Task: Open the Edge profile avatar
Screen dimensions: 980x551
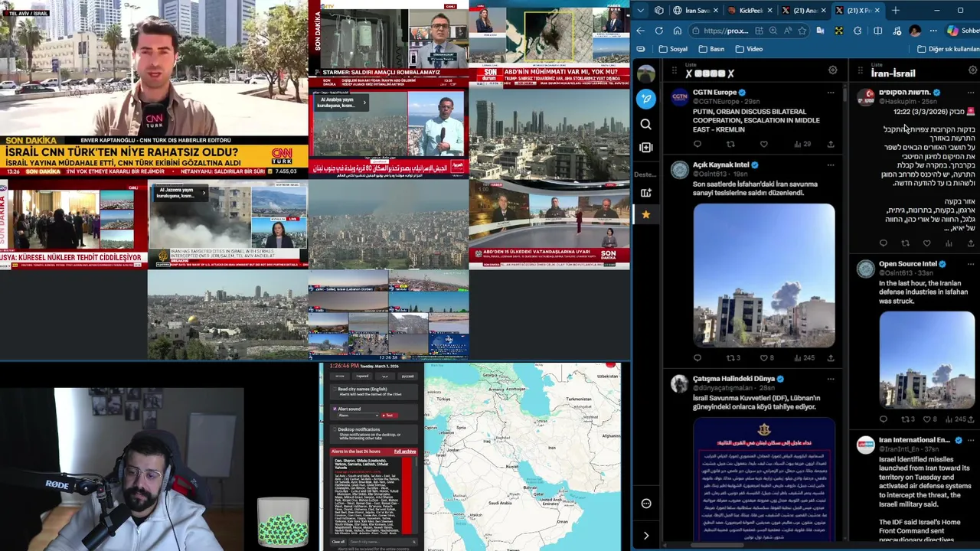Action: [915, 31]
